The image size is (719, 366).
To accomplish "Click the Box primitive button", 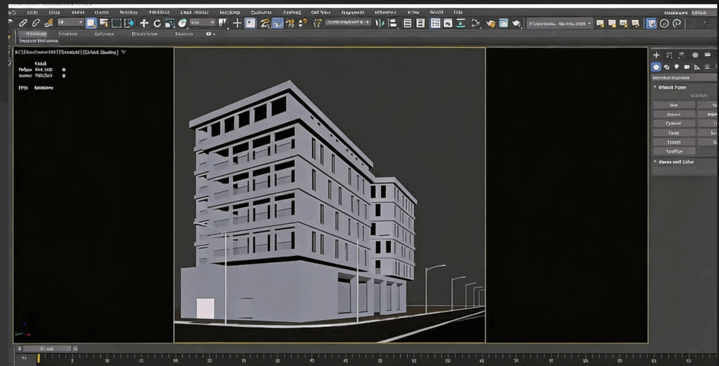I will 674,105.
